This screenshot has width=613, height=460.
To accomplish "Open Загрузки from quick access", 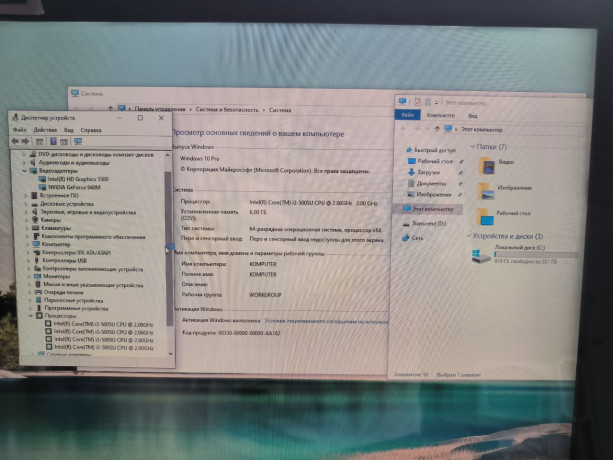I will [x=429, y=172].
